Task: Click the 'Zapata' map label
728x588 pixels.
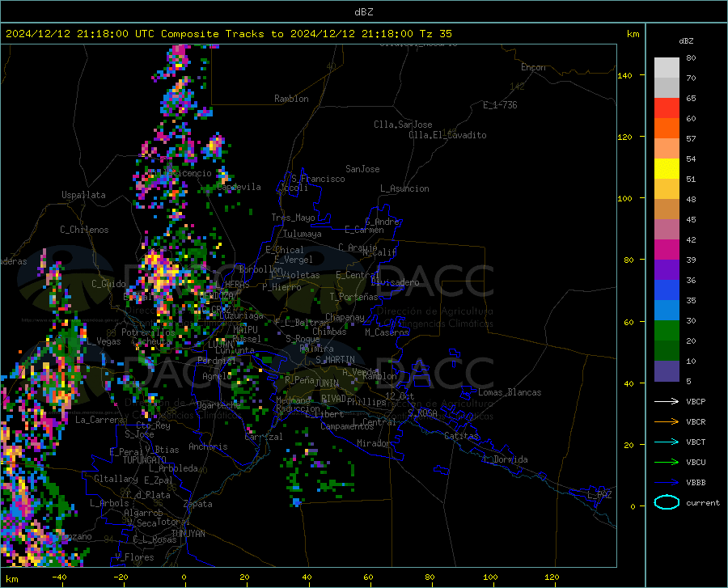Action: click(198, 505)
